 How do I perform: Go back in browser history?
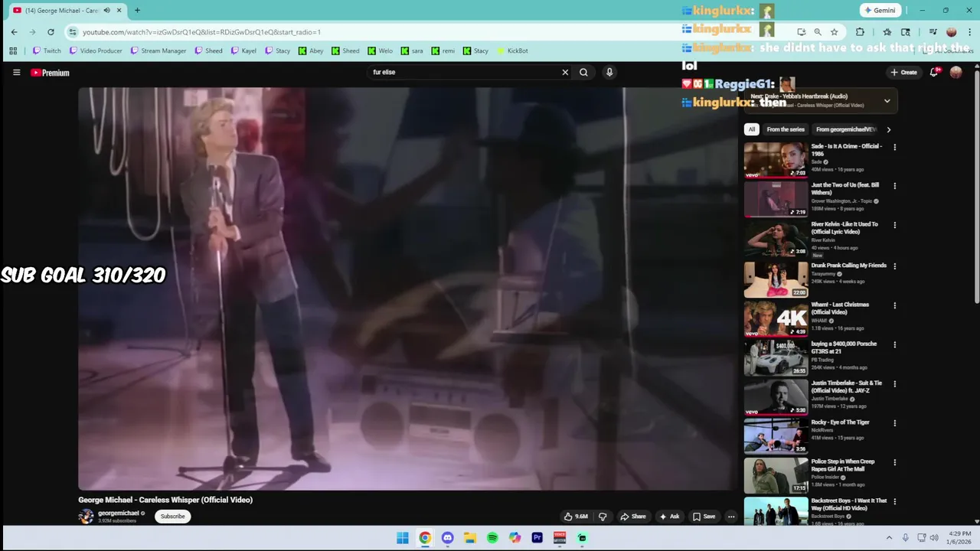pos(14,32)
